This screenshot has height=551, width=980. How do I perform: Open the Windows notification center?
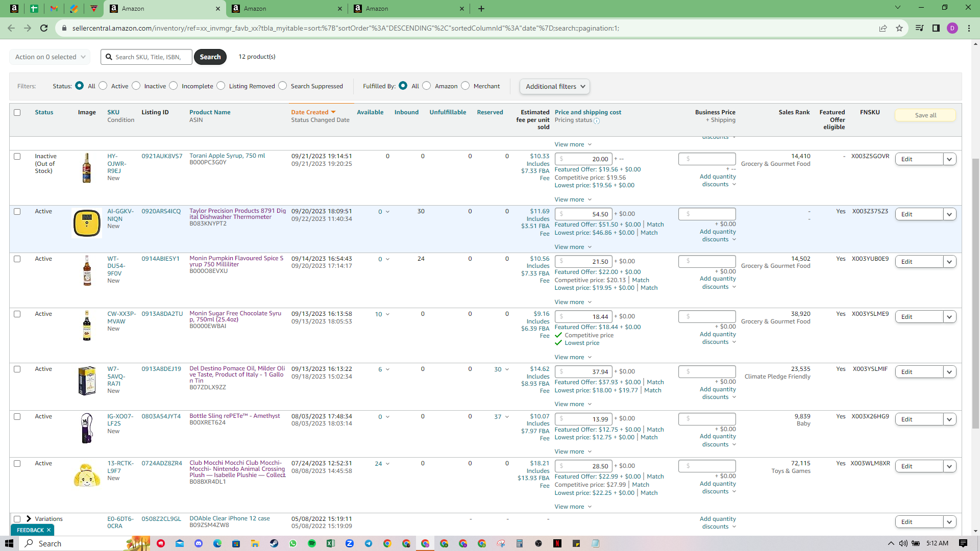pyautogui.click(x=963, y=543)
